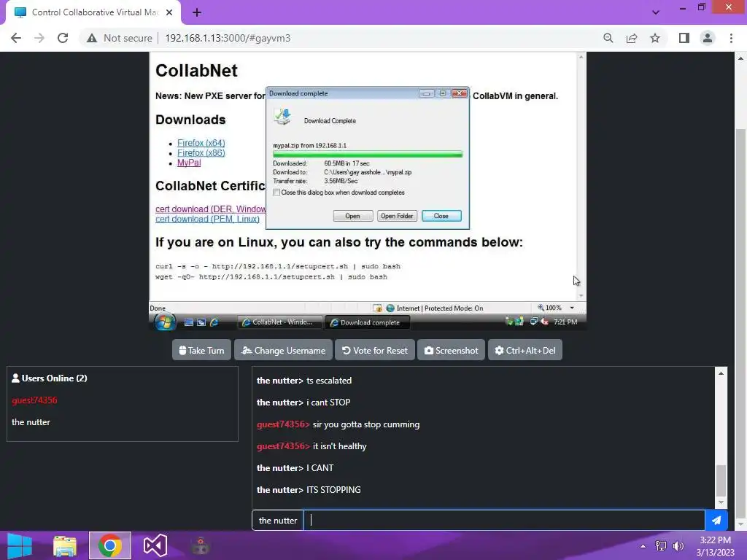Open Windows Start menu on host taskbar
Screen dimensions: 747x560
click(19, 545)
